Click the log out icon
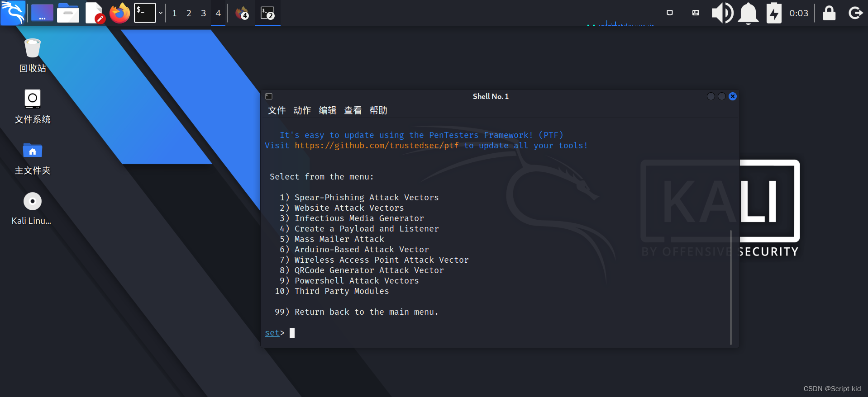Image resolution: width=868 pixels, height=397 pixels. [x=855, y=13]
